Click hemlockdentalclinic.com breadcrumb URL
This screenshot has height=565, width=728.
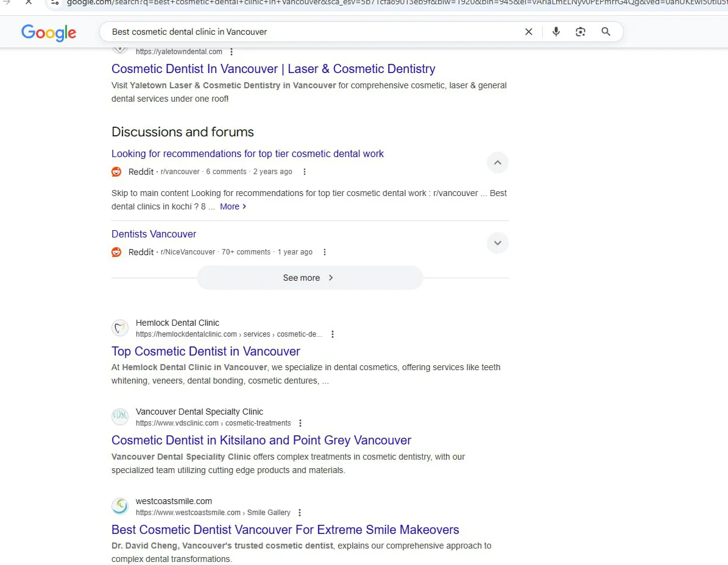[228, 334]
